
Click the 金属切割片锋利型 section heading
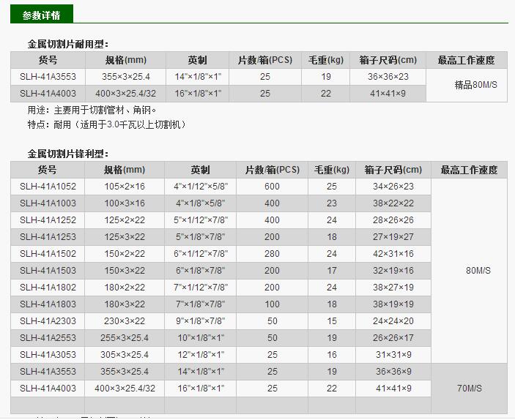coord(67,153)
